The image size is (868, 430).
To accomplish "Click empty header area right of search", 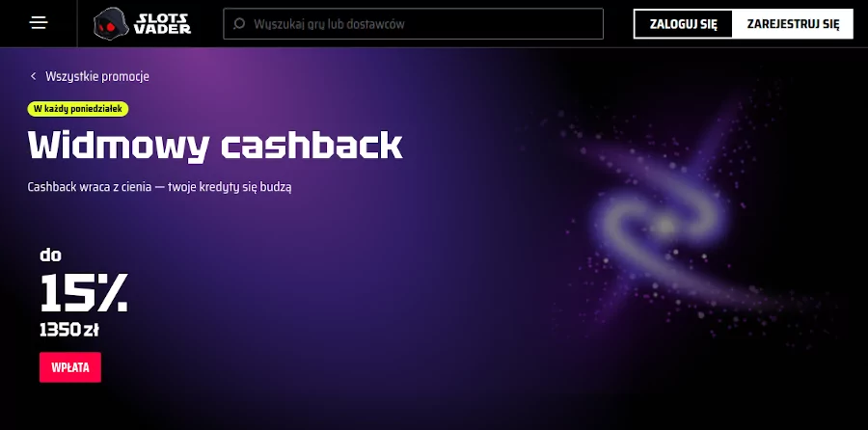I will pos(618,24).
